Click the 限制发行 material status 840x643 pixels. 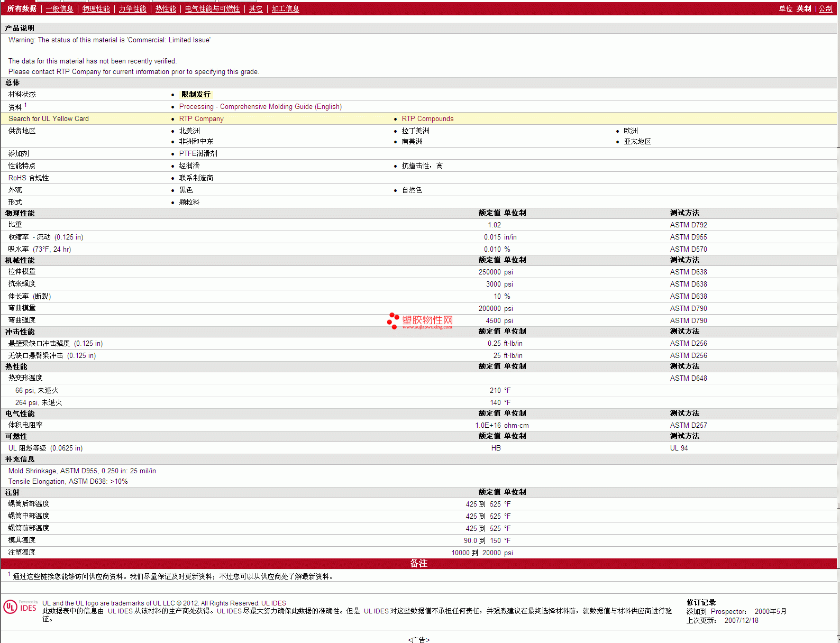(x=196, y=94)
